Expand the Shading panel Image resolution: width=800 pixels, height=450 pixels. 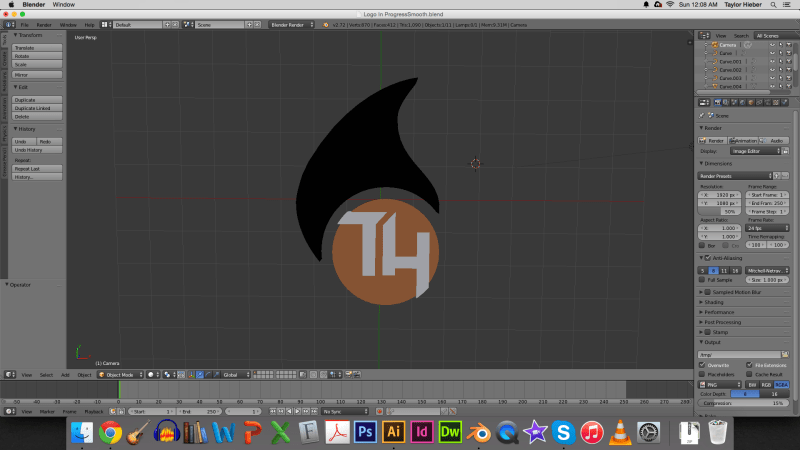pyautogui.click(x=713, y=302)
